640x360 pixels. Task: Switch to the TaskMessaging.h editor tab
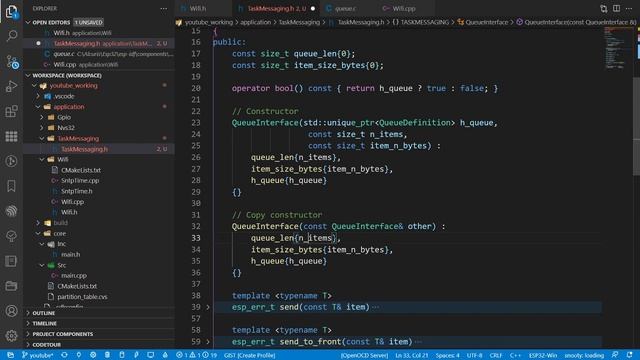[276, 9]
